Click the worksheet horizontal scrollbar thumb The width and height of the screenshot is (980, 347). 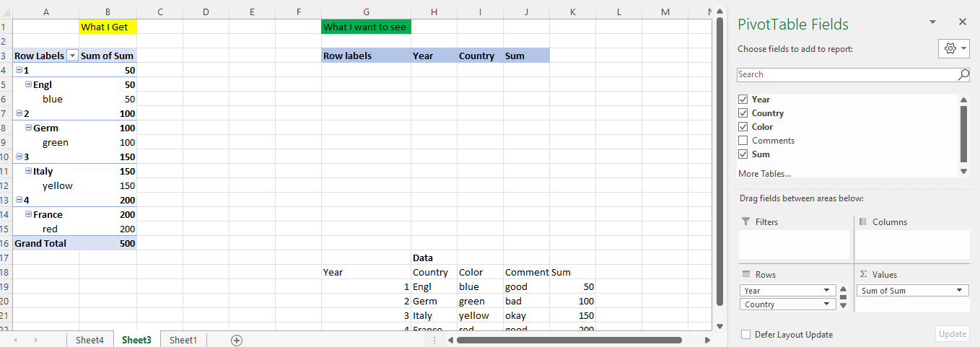click(x=569, y=340)
